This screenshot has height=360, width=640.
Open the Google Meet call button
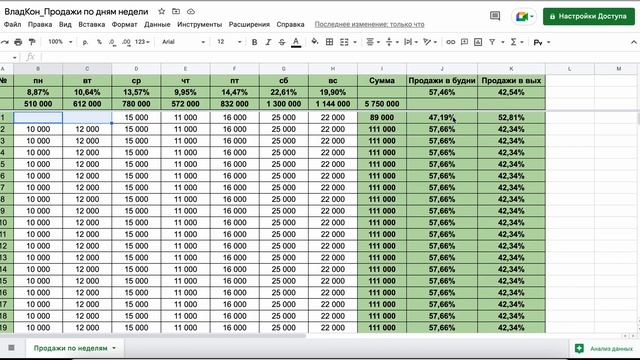(524, 17)
